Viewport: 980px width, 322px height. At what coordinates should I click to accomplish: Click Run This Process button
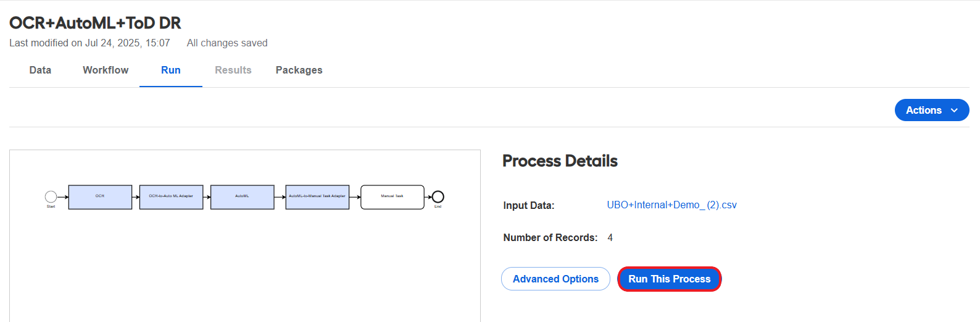pyautogui.click(x=670, y=279)
